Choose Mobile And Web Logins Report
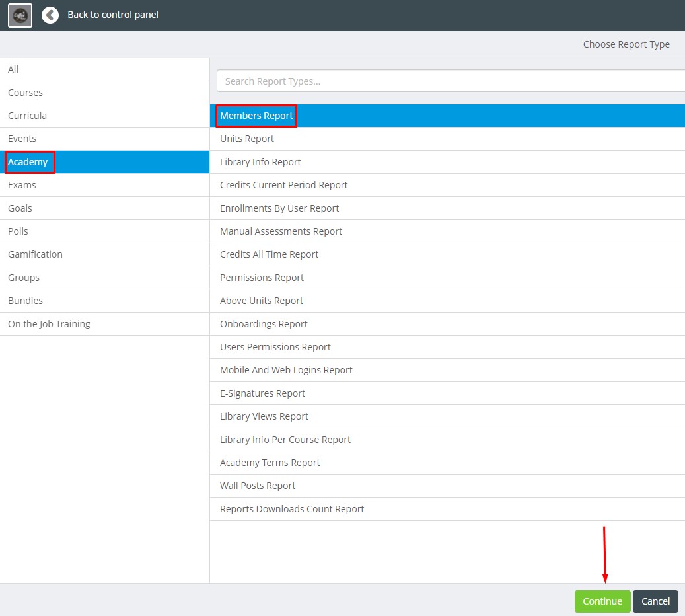685x616 pixels. click(x=447, y=371)
